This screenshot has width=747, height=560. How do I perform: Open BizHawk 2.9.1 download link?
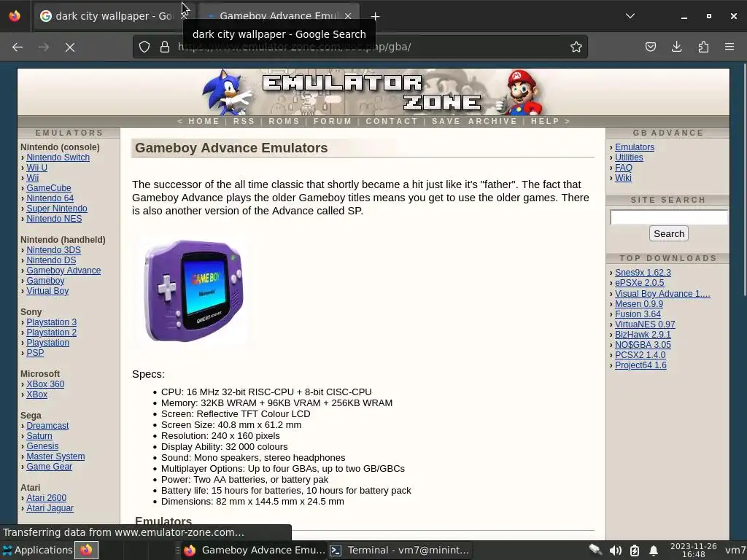(643, 335)
